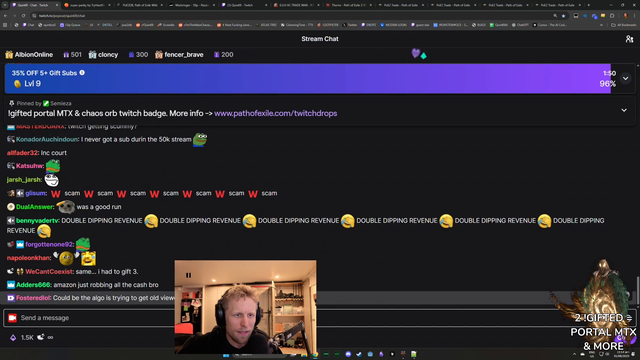Click the first red W emote in glisum's message

pyautogui.click(x=56, y=193)
